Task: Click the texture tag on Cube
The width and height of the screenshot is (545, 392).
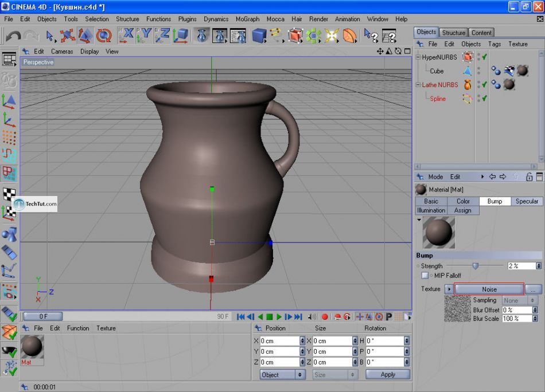Action: pos(523,70)
